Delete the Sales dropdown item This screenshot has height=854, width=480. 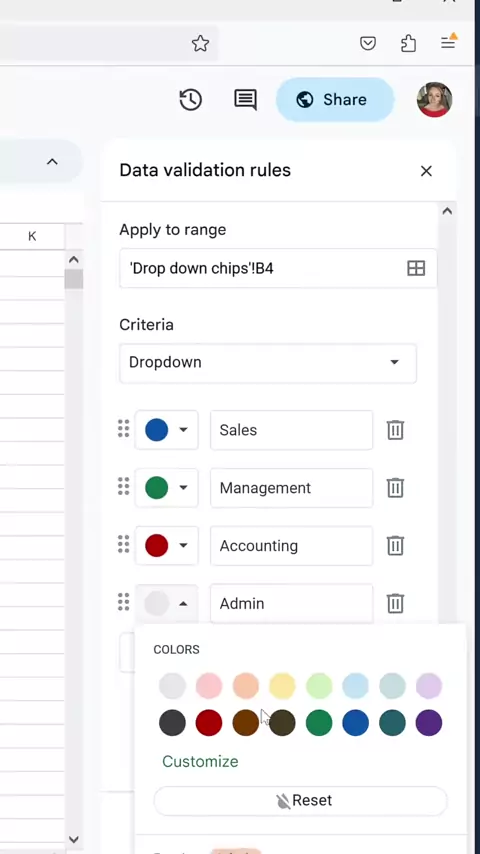pyautogui.click(x=395, y=430)
